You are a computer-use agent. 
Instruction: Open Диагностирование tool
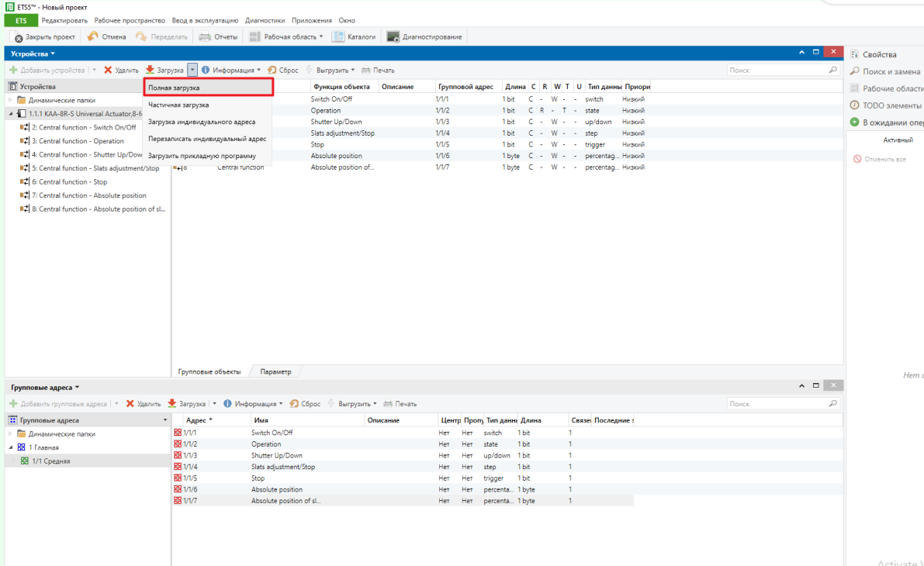pos(424,36)
